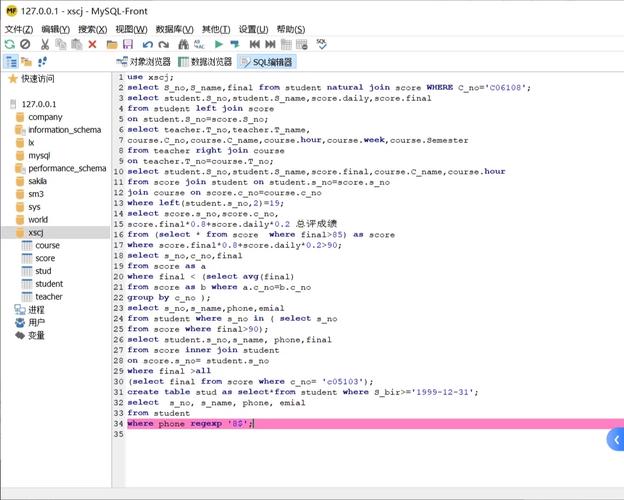Run selection with the blue execute icon
This screenshot has width=624, height=500.
(x=235, y=44)
